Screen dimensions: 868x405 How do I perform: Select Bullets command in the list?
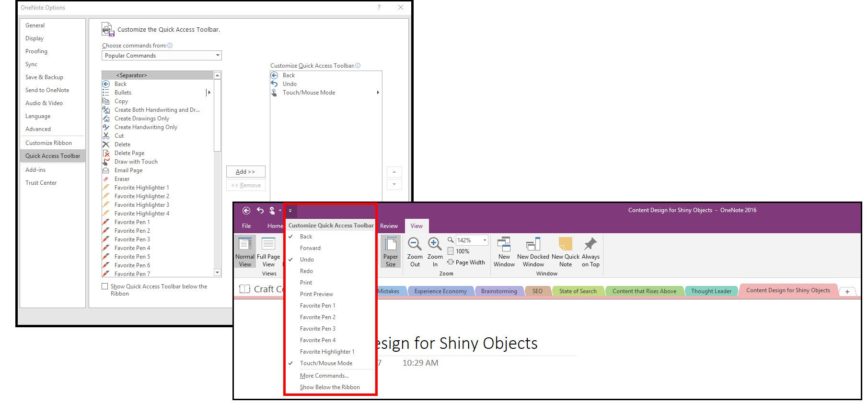pyautogui.click(x=157, y=93)
